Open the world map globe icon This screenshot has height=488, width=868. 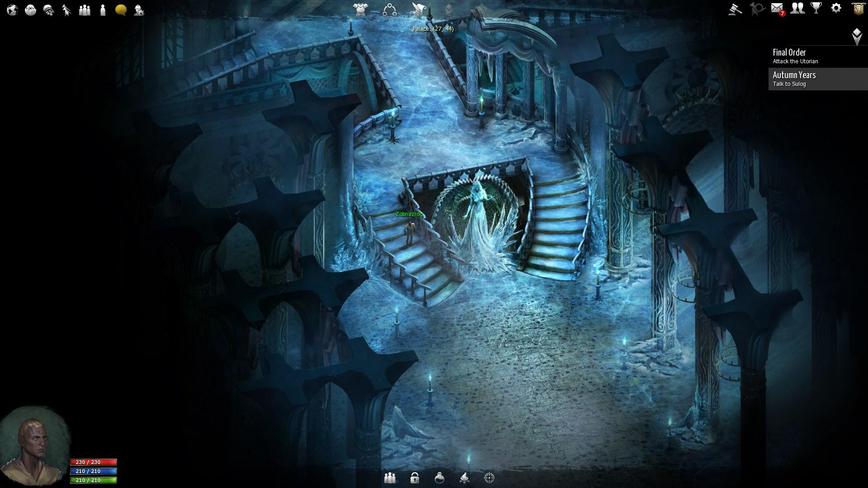(x=12, y=10)
